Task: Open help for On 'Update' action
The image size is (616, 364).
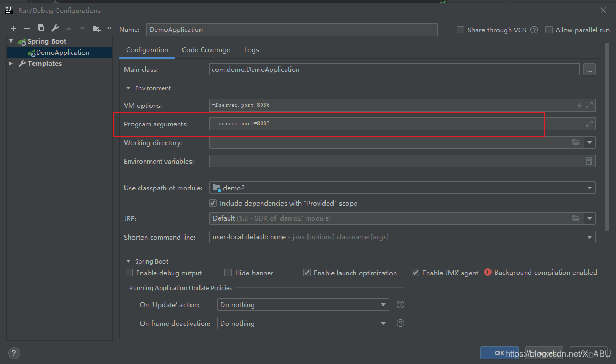Action: tap(401, 304)
